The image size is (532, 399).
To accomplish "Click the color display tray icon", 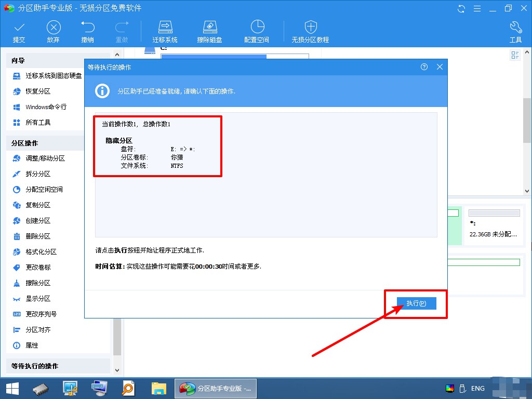I will (450, 389).
